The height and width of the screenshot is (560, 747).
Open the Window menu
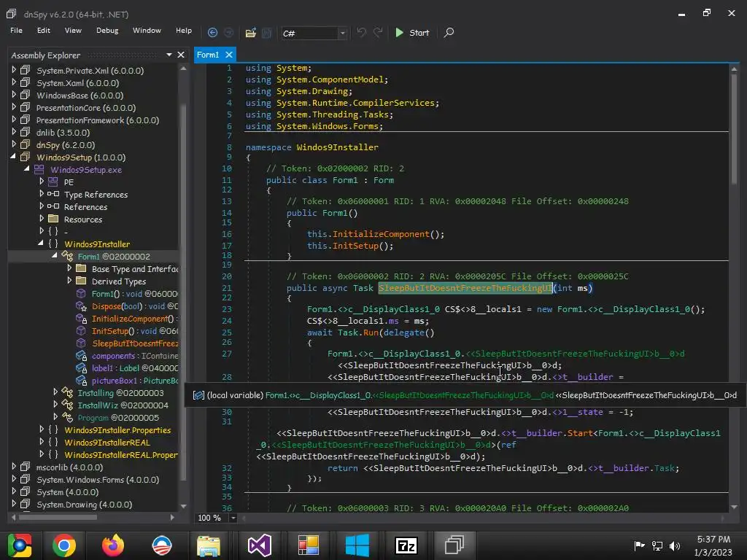(x=147, y=30)
